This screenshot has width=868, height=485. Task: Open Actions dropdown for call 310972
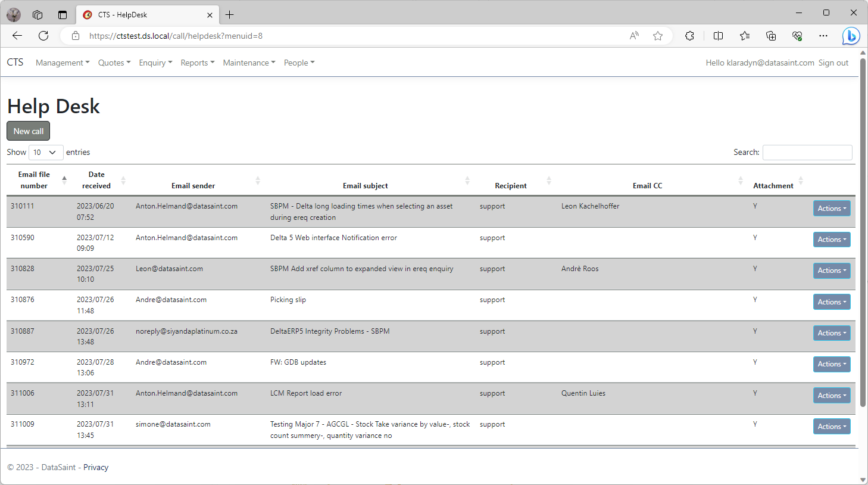(x=832, y=364)
